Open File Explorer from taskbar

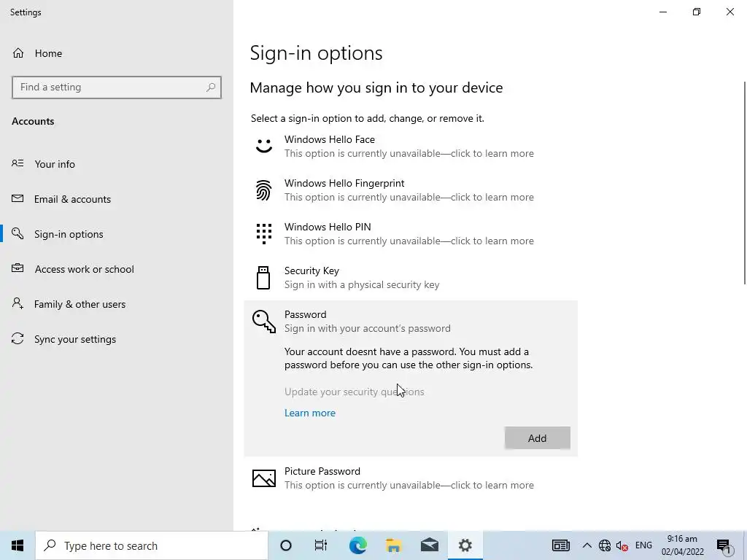click(x=393, y=545)
